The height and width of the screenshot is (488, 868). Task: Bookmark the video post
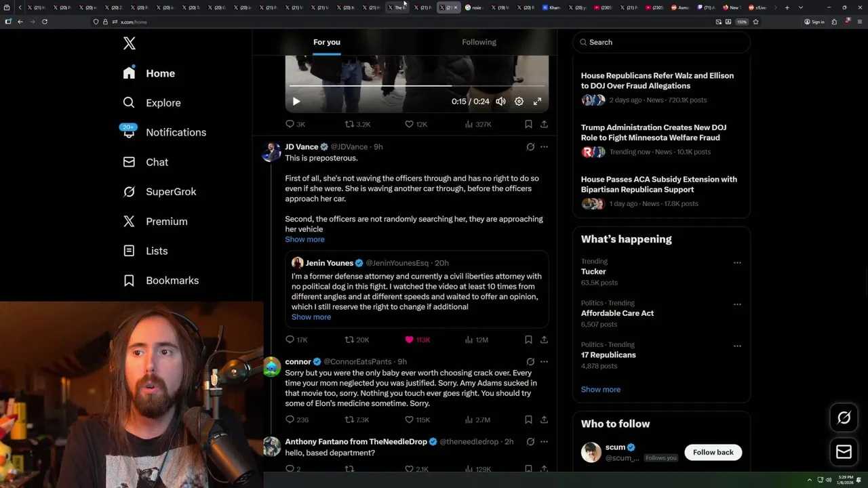528,124
